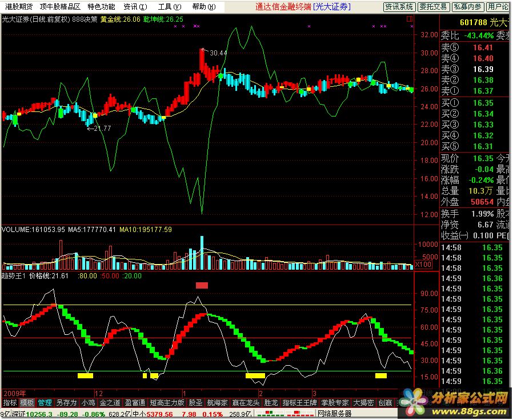Screen dimensions: 513x420
Task: Click the 管理 tab at bottom
Action: (45, 403)
